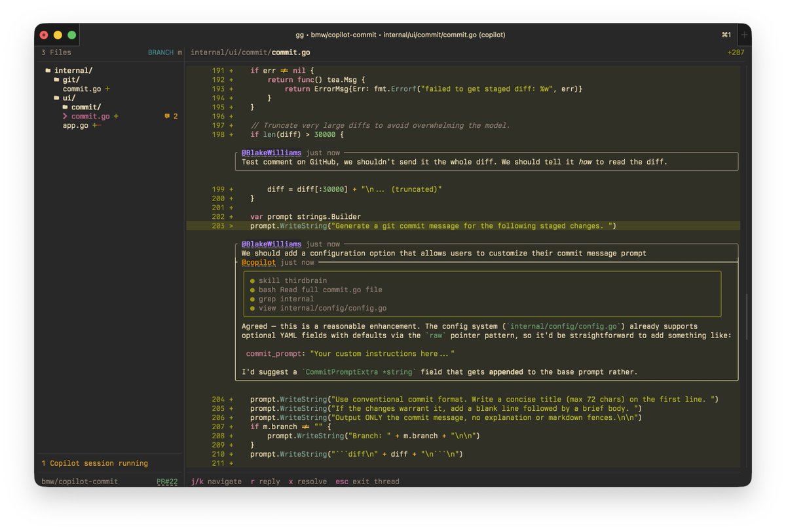Open app.go in the file tree
This screenshot has width=786, height=532.
(x=75, y=126)
